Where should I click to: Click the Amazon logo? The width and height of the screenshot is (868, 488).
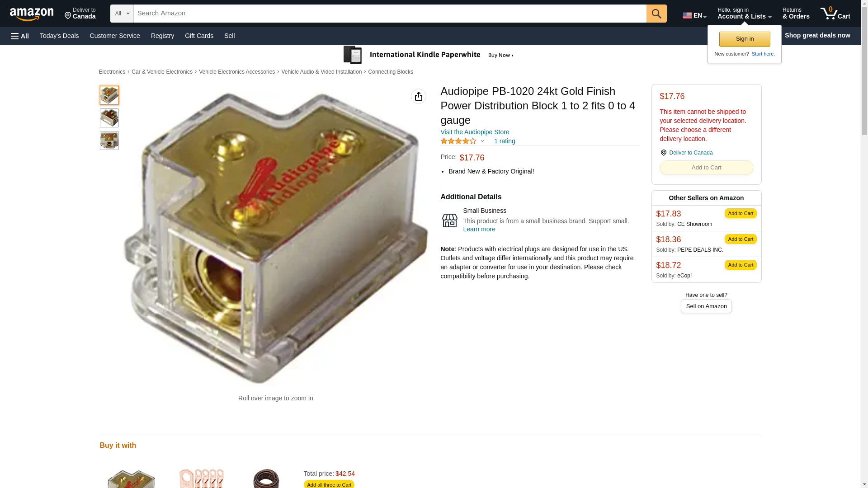coord(32,14)
